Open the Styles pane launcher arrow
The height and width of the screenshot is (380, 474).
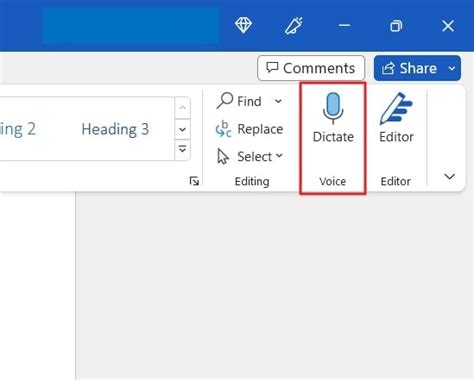(x=194, y=181)
